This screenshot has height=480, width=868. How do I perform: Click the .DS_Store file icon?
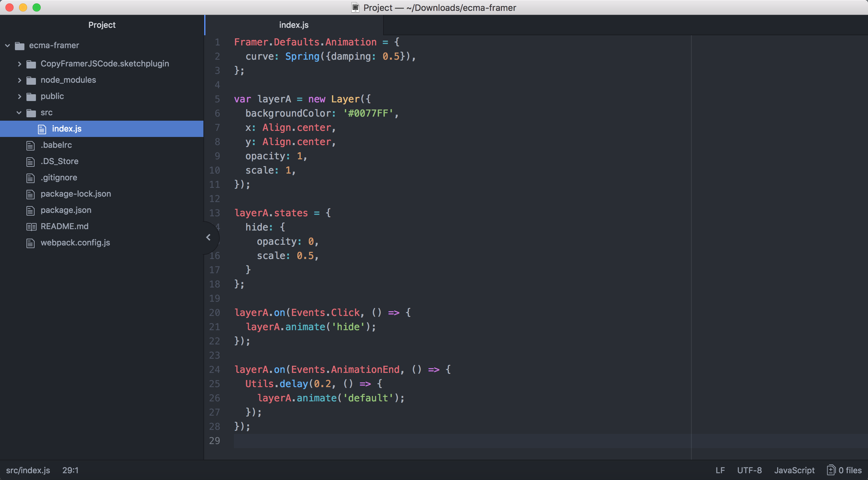coord(31,162)
